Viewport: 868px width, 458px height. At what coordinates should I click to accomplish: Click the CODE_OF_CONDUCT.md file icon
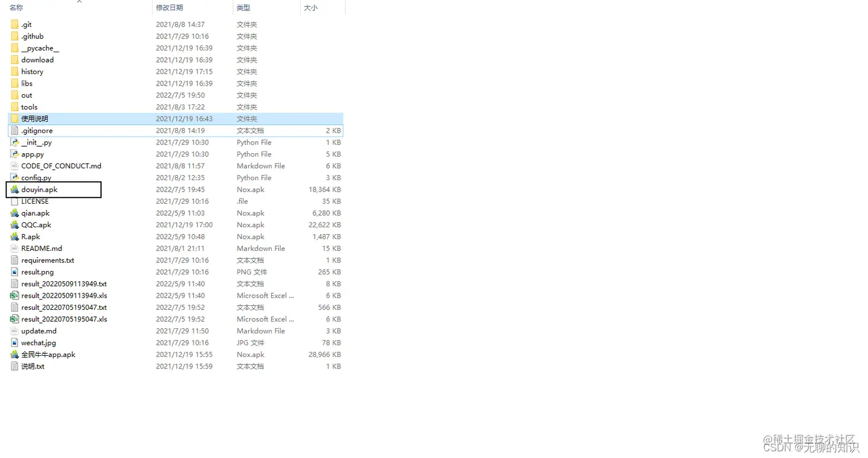15,166
